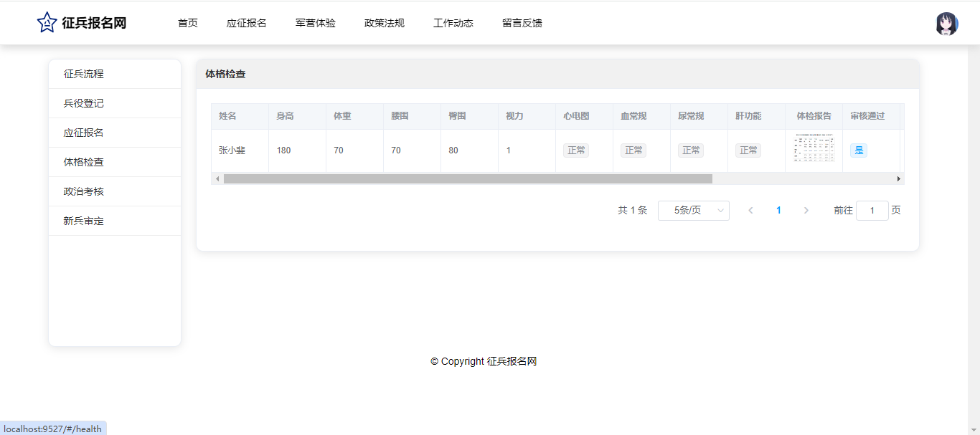Click 肝功能 正常 tag
980x435 pixels.
[748, 150]
